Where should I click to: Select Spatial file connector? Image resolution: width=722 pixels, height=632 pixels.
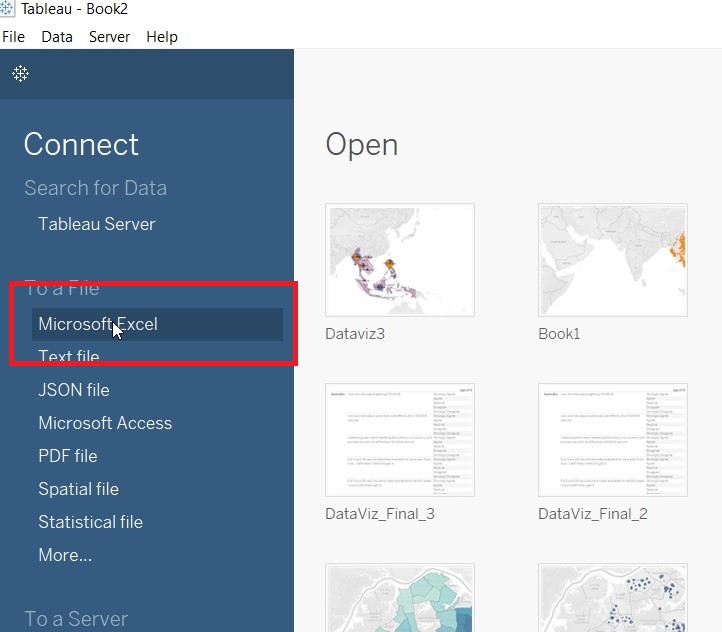click(x=78, y=489)
